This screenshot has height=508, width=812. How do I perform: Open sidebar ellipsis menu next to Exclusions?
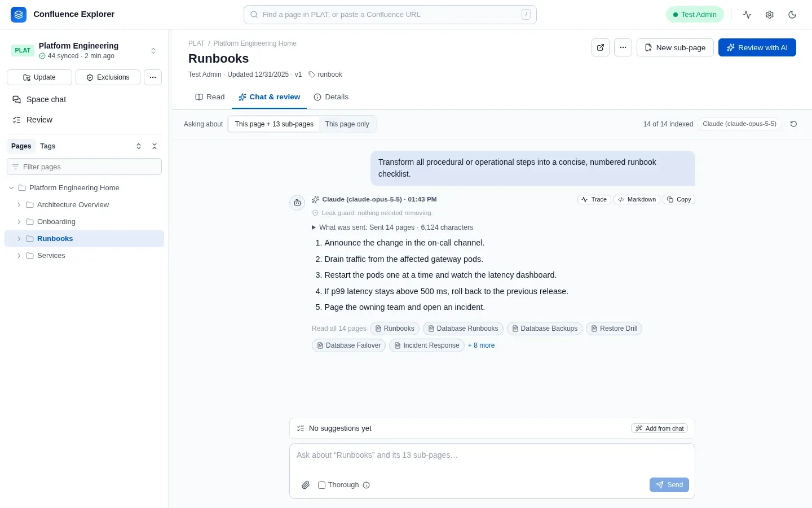pos(153,77)
